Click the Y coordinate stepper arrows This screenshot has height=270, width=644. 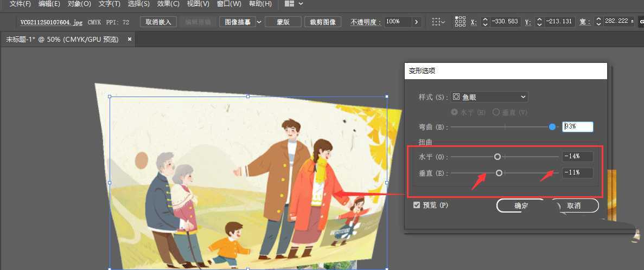539,22
